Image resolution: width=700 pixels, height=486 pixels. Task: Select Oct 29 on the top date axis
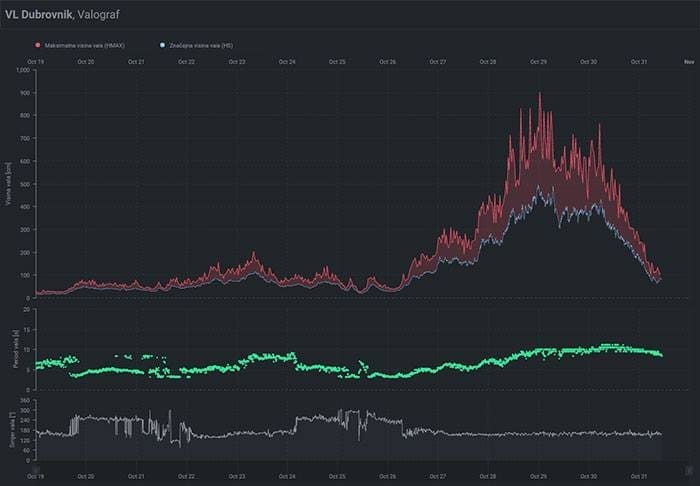coord(538,62)
